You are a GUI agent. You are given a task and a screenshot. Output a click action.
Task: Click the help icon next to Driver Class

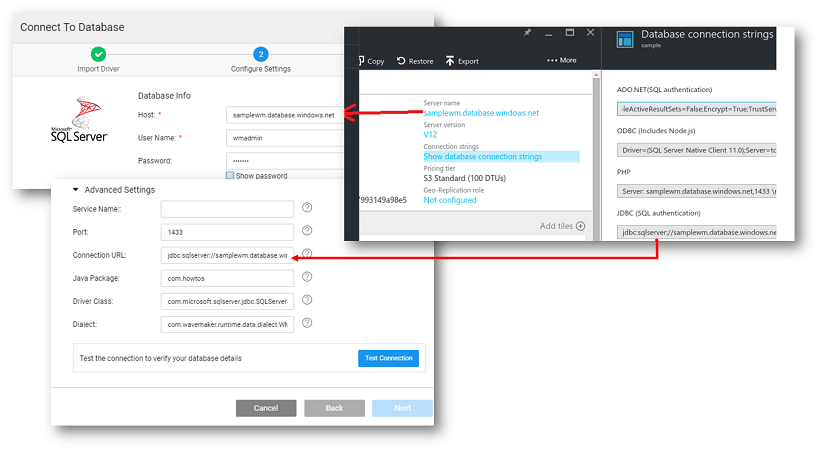[307, 300]
